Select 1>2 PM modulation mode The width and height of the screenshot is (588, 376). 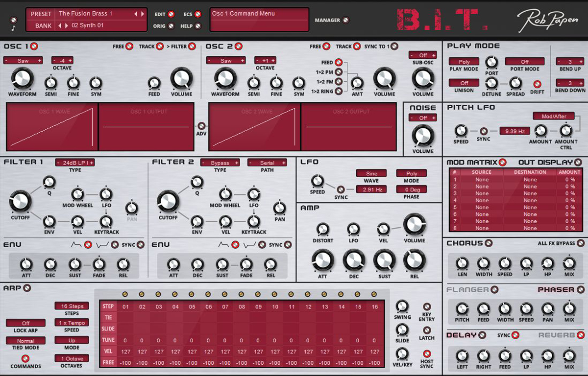pyautogui.click(x=338, y=72)
